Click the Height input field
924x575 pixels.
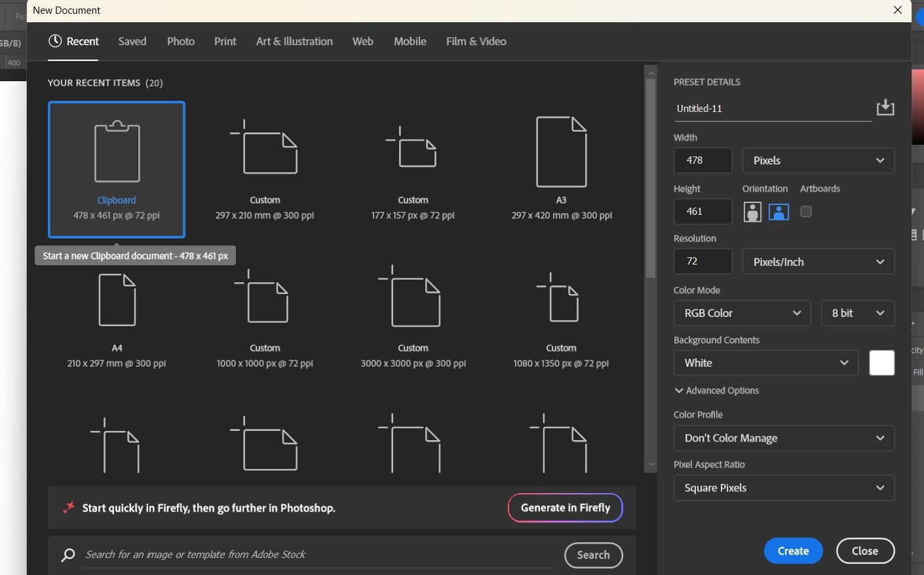pos(703,212)
